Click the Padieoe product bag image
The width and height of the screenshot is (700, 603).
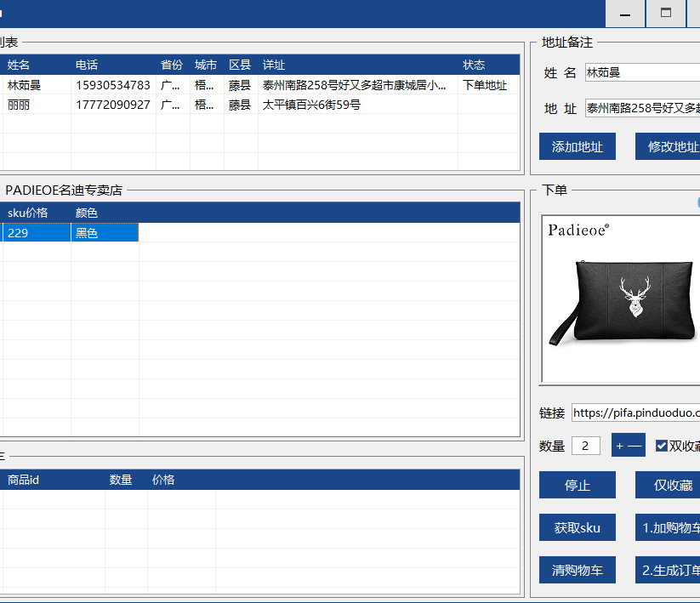pyautogui.click(x=621, y=298)
